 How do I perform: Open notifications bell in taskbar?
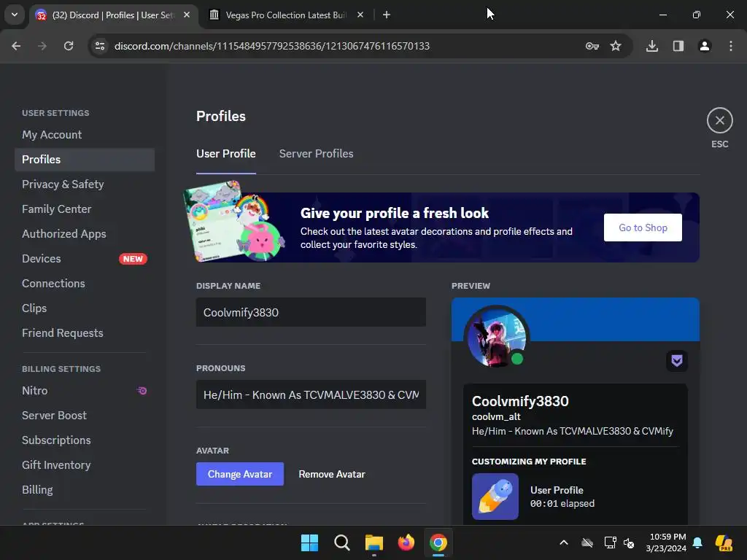(x=697, y=542)
